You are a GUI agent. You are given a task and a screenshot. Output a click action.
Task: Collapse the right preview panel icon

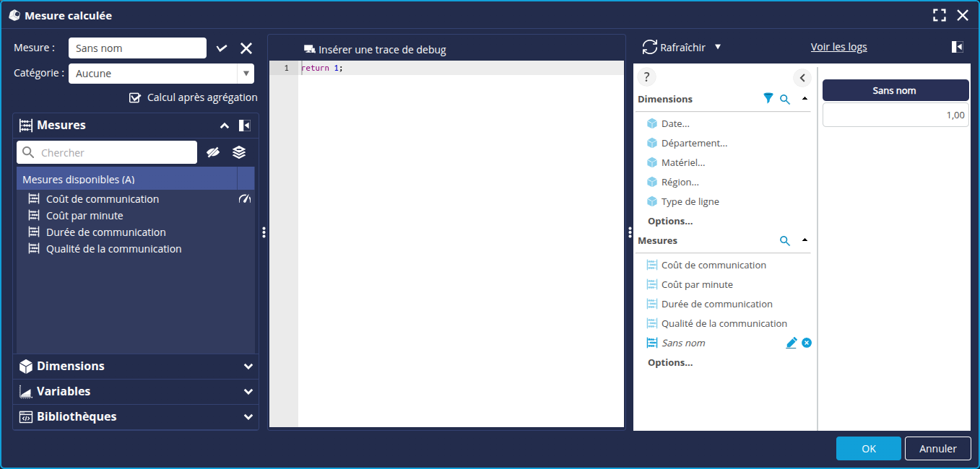click(957, 47)
